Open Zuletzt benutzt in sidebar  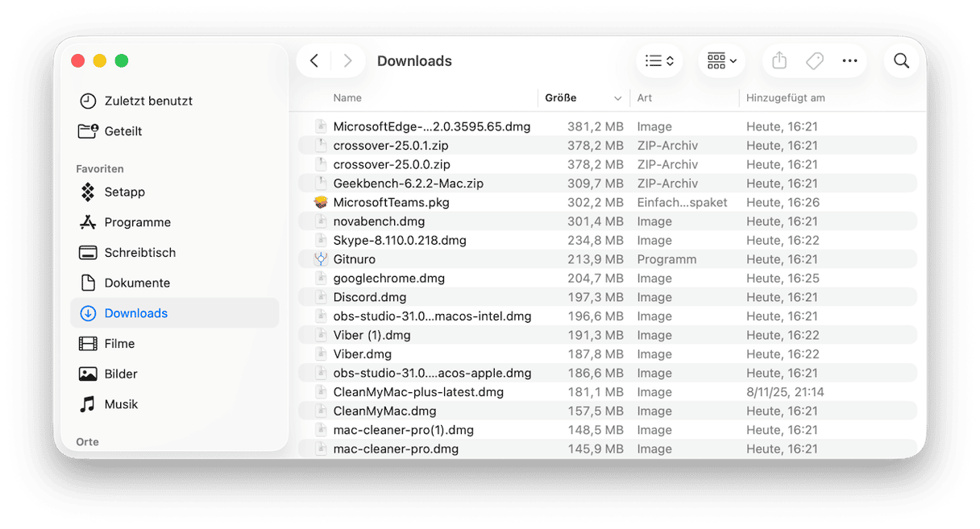[148, 101]
